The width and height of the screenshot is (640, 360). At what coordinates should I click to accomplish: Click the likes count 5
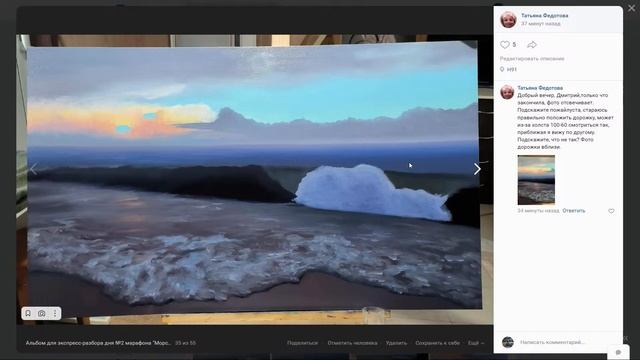tap(514, 44)
